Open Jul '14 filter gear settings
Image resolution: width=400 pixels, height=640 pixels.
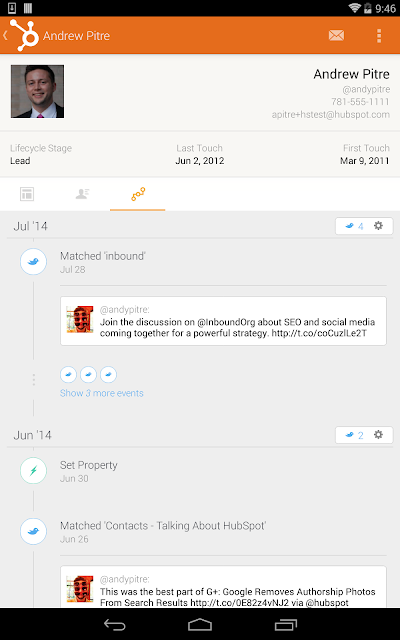point(378,226)
